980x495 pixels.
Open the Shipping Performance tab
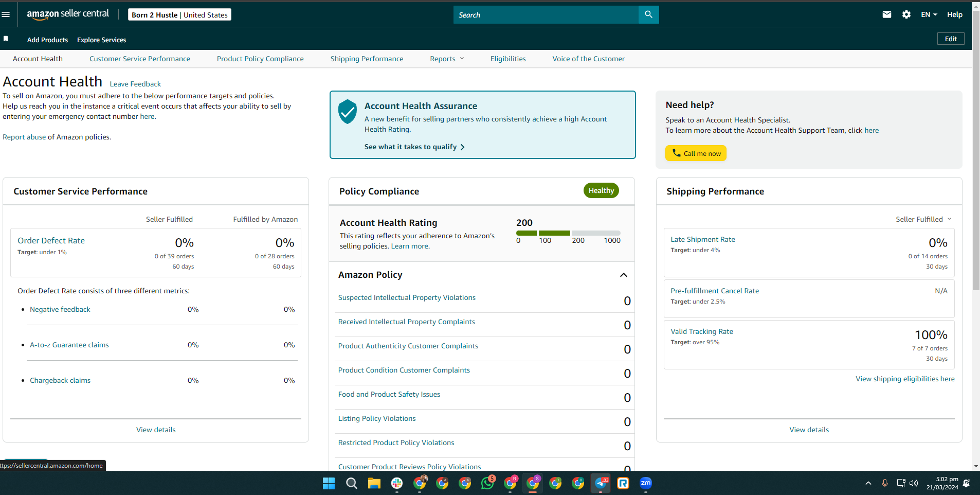pos(367,59)
